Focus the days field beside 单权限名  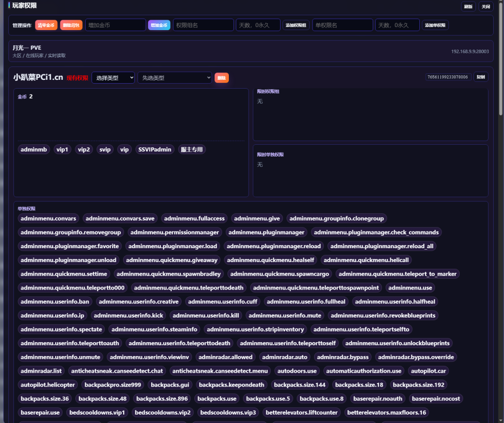pos(397,25)
